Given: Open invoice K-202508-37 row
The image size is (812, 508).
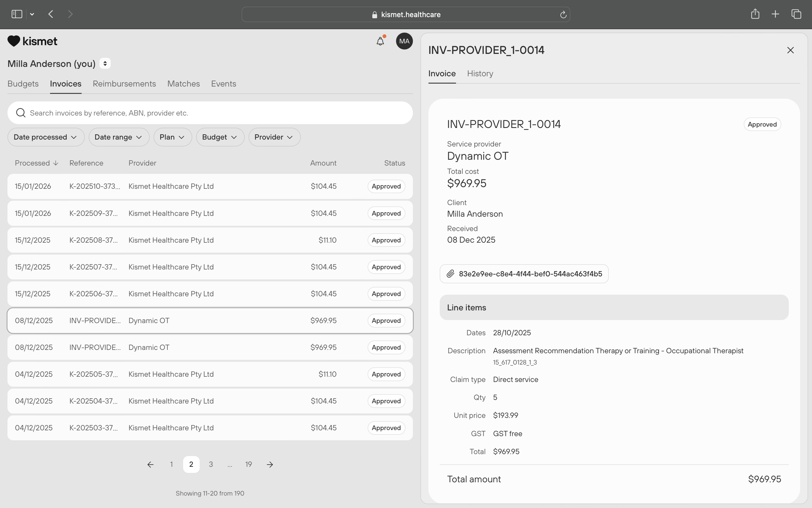Looking at the screenshot, I should click(210, 240).
